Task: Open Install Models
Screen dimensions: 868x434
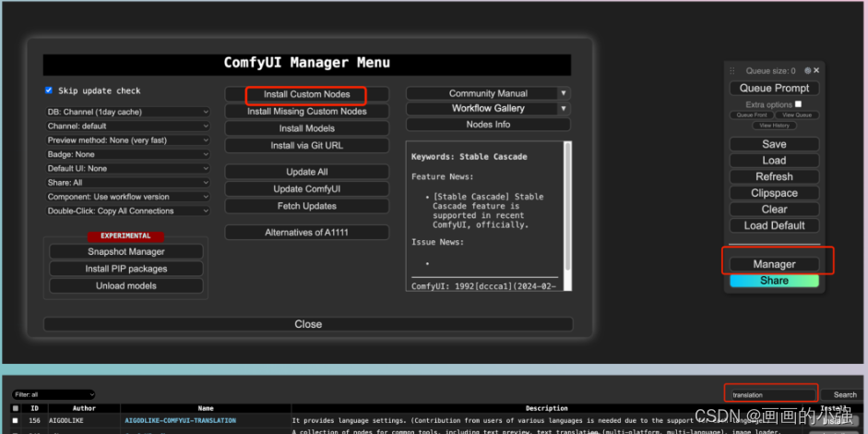Action: [x=306, y=128]
